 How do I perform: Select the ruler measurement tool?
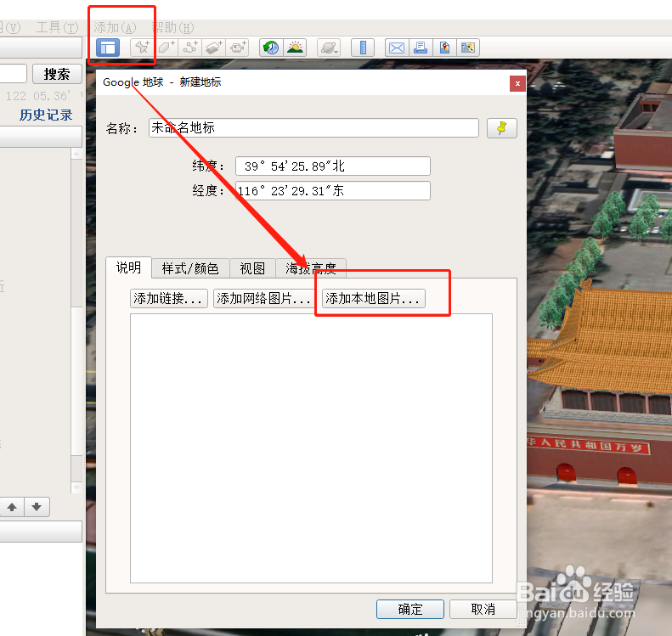pyautogui.click(x=363, y=48)
